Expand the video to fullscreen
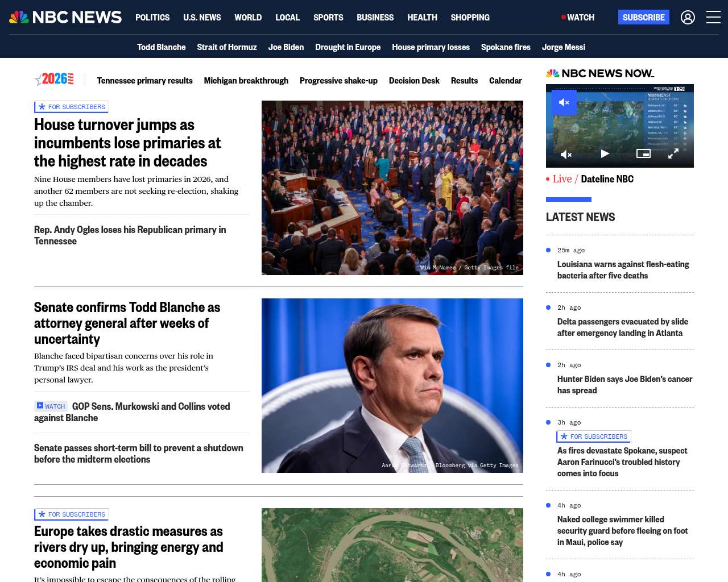The image size is (728, 582). (673, 153)
